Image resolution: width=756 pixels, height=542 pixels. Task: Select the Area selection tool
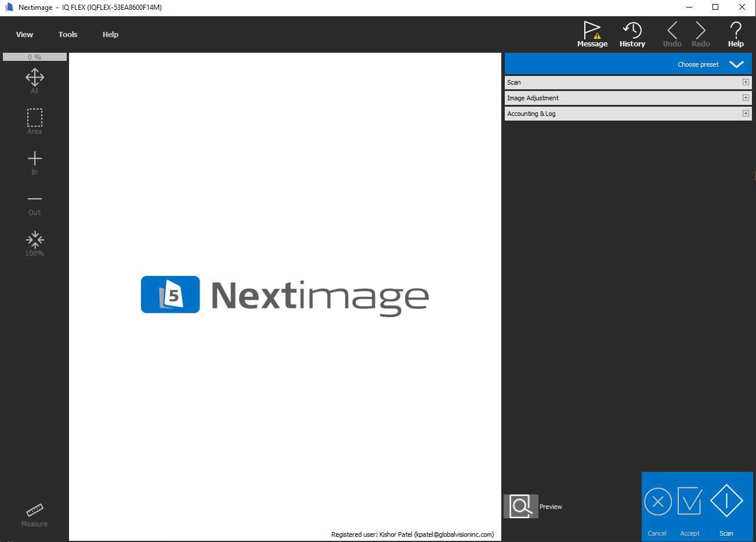click(x=35, y=118)
